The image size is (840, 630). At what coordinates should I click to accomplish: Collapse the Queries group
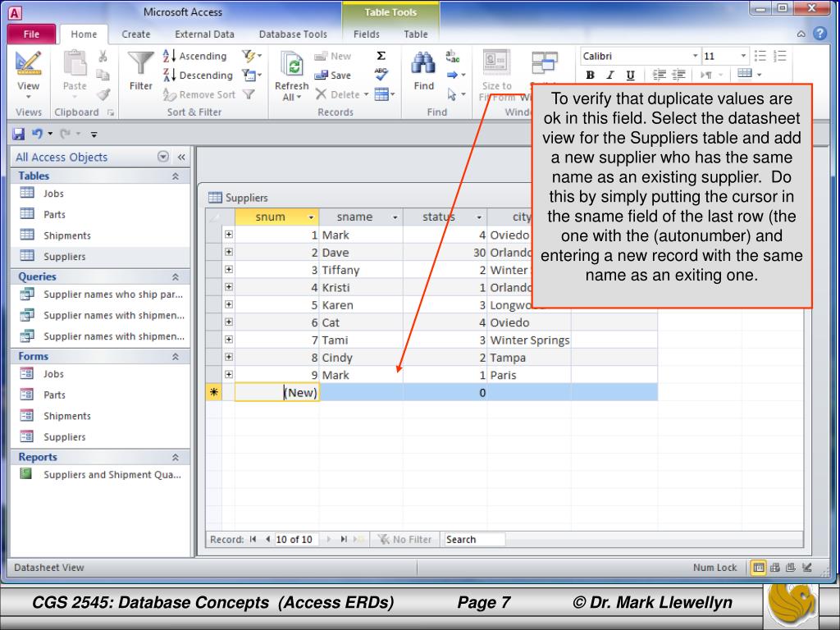point(176,277)
